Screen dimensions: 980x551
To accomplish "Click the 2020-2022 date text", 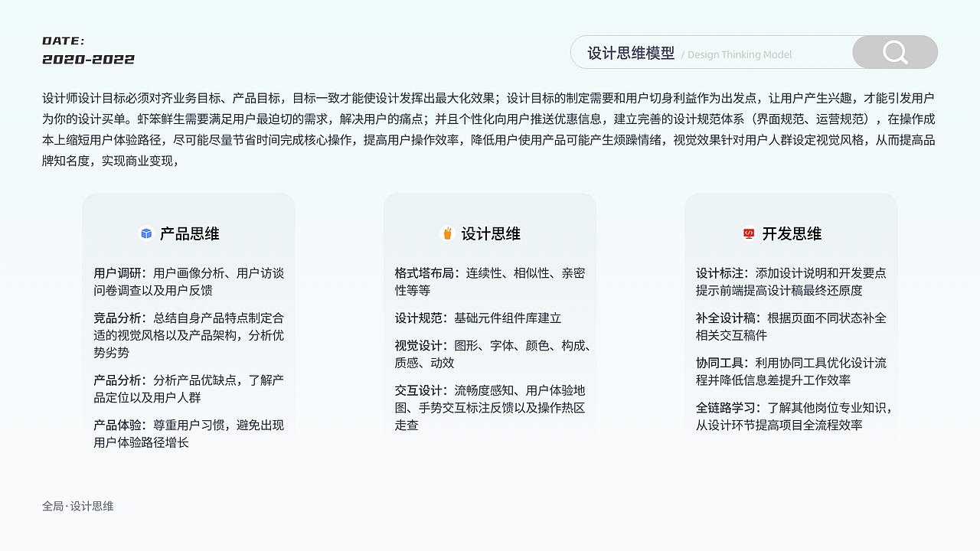I will coord(89,60).
